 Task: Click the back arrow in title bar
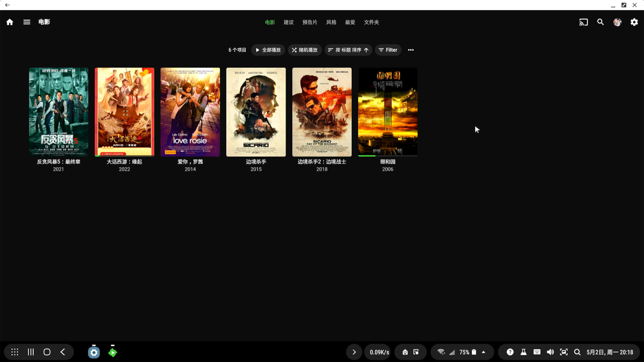pos(7,5)
